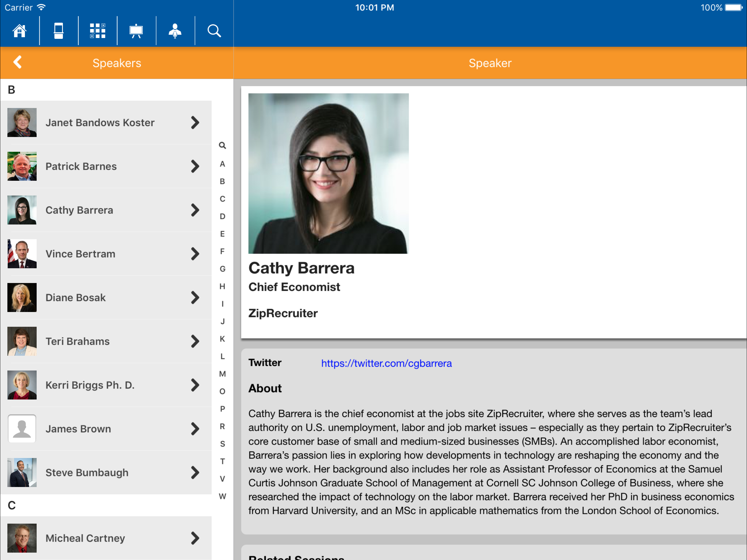
Task: Tap the Chief Economist title text
Action: pyautogui.click(x=294, y=287)
